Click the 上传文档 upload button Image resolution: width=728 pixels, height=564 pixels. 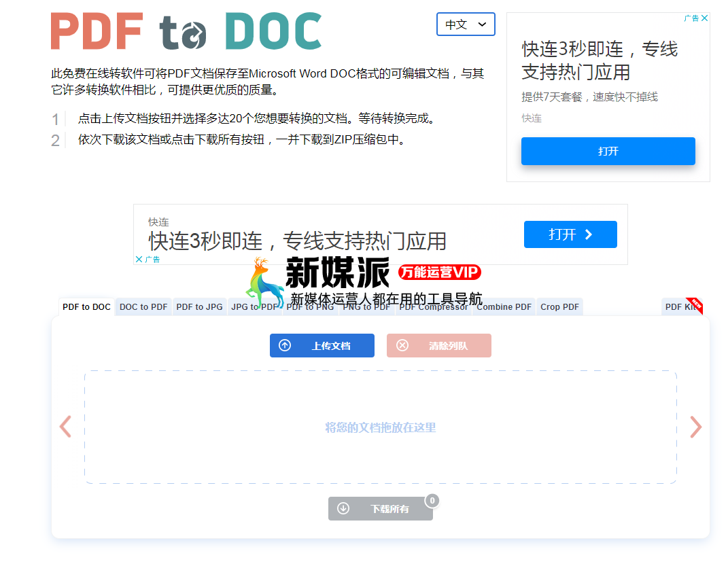coord(322,345)
